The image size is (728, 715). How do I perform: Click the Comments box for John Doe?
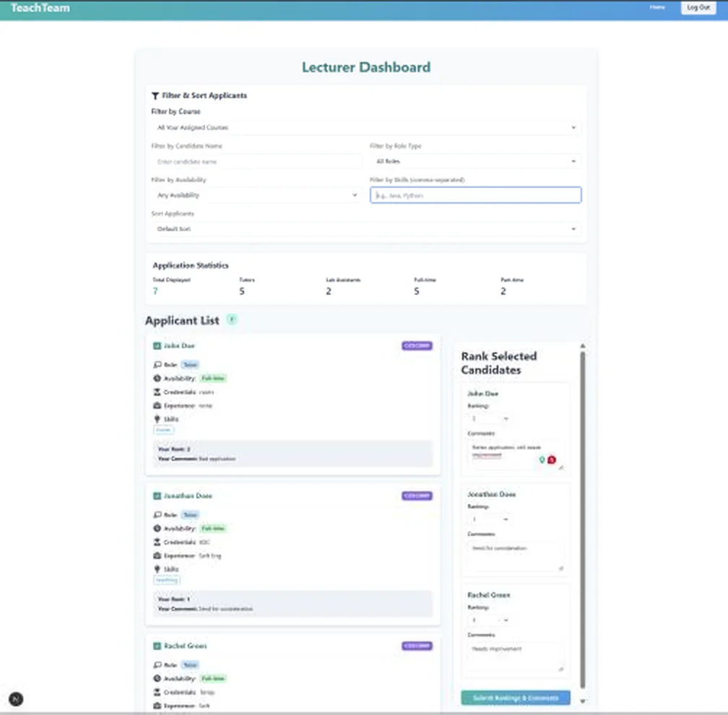point(516,456)
